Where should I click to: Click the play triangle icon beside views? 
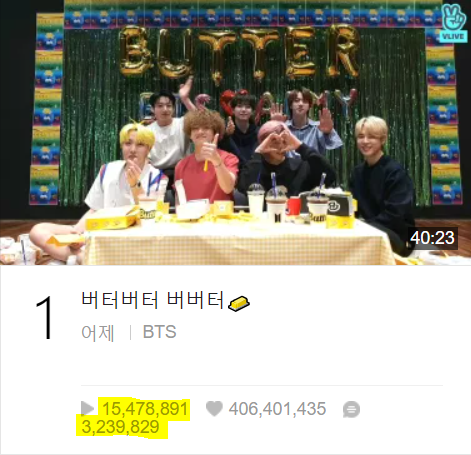pyautogui.click(x=87, y=408)
